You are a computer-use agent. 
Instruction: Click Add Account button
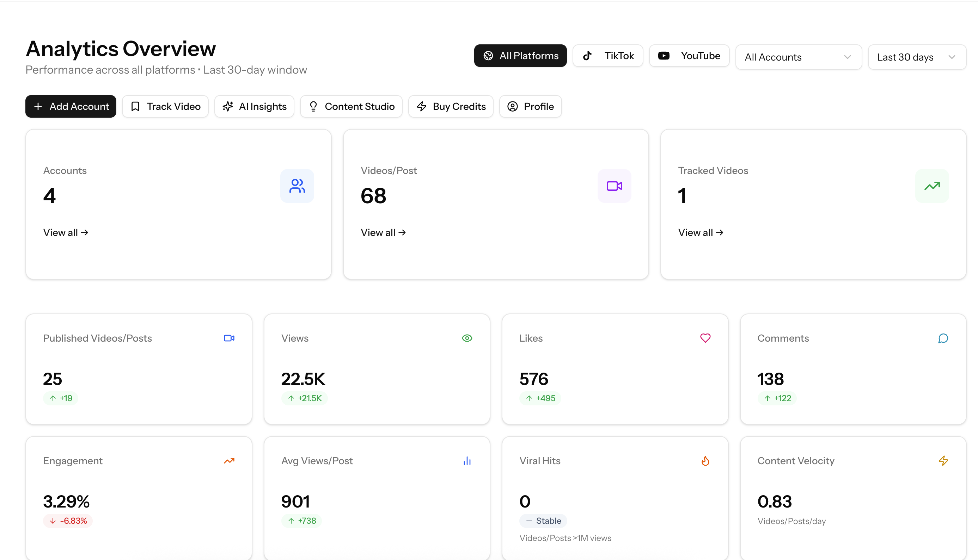[71, 106]
